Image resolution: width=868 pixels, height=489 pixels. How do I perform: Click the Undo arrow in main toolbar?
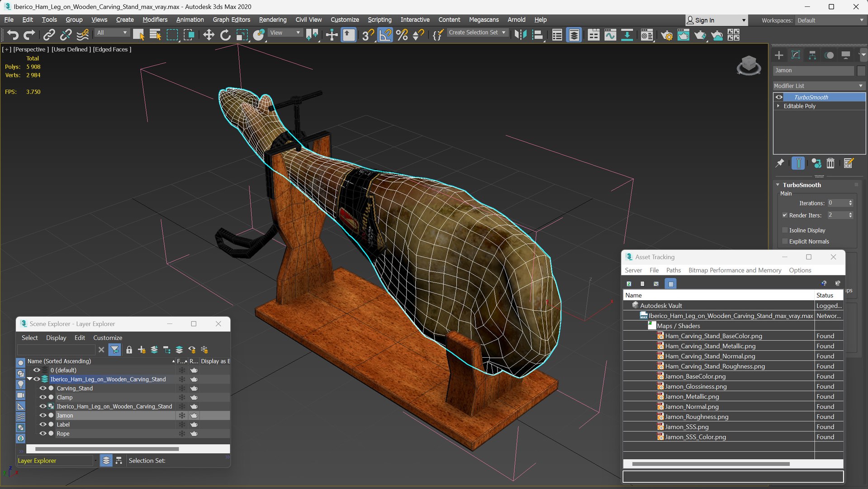point(12,35)
